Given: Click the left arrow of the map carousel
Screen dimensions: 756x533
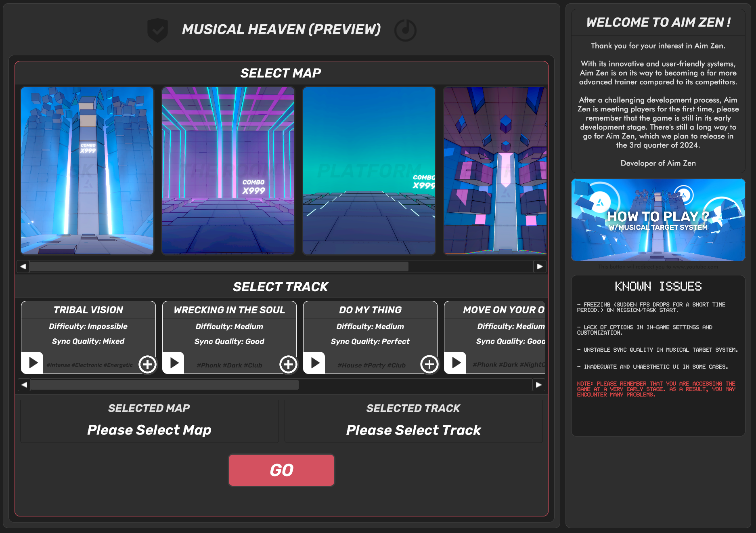Looking at the screenshot, I should coord(23,266).
